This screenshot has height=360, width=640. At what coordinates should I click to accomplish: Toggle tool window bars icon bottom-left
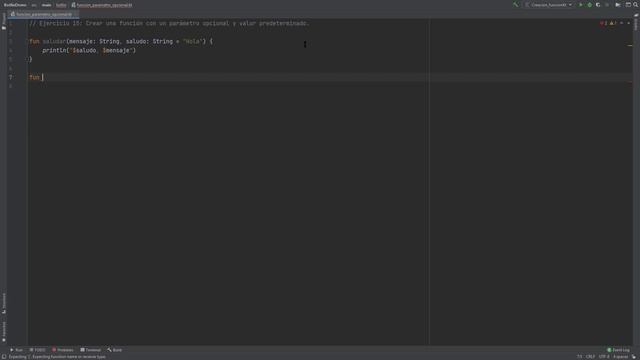pos(4,357)
